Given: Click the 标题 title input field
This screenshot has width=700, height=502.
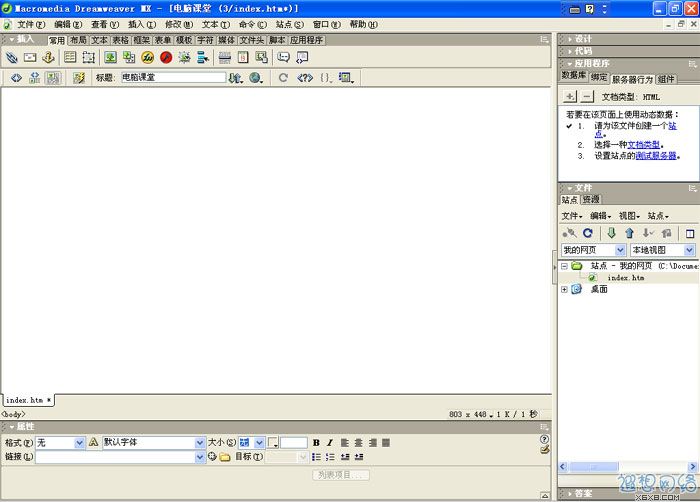Looking at the screenshot, I should pyautogui.click(x=173, y=77).
